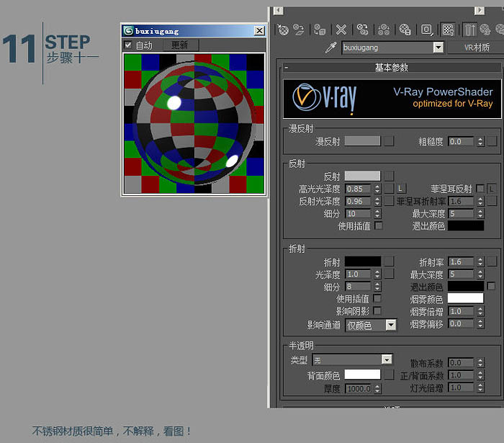Click refraction 最大深度 value 5
This screenshot has height=443, width=504.
pos(461,274)
